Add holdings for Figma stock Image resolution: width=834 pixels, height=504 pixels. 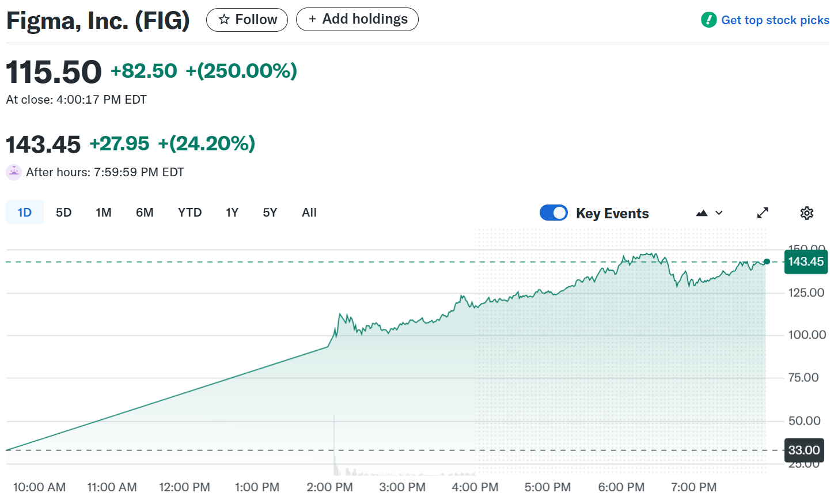click(357, 19)
